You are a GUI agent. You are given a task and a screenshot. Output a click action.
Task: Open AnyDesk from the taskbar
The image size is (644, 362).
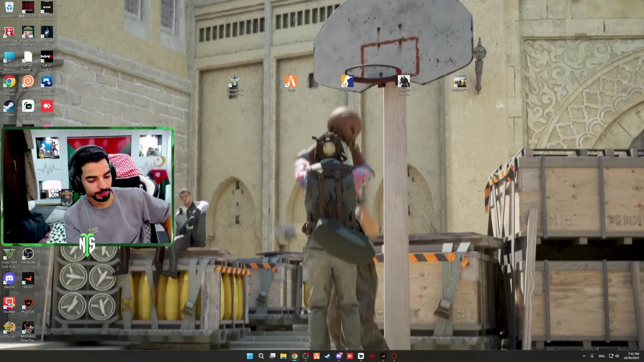[350, 356]
